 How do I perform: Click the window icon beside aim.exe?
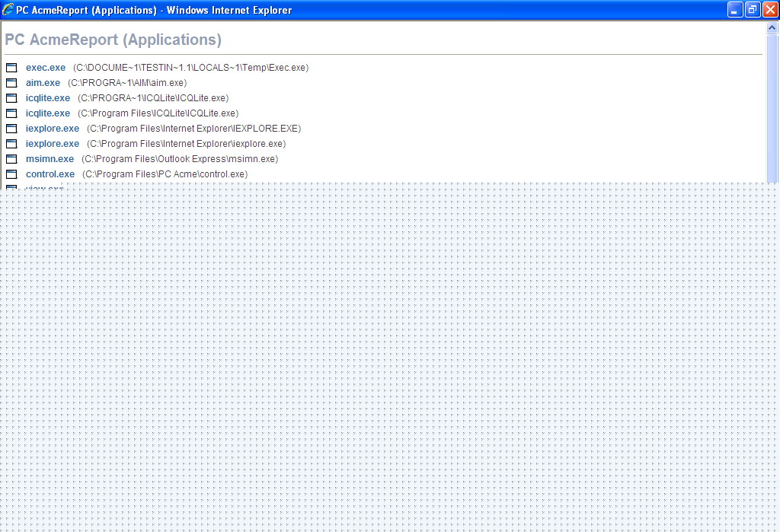tap(11, 83)
